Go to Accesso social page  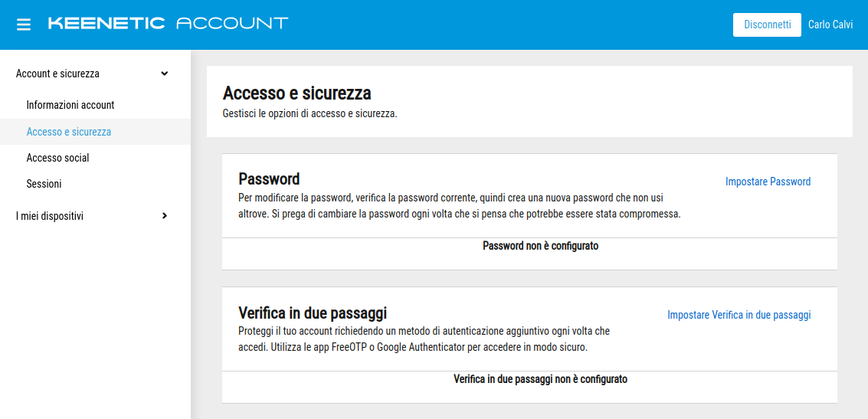tap(57, 158)
